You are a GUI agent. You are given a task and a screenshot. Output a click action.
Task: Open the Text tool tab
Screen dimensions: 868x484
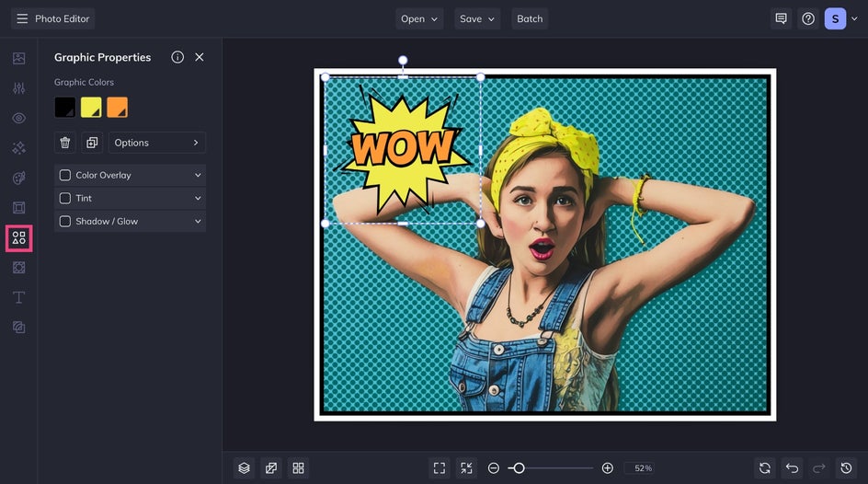coord(18,297)
